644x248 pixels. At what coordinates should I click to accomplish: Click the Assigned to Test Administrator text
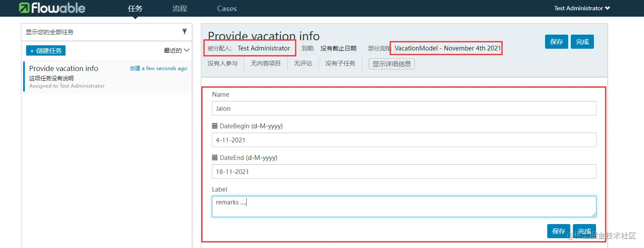67,86
